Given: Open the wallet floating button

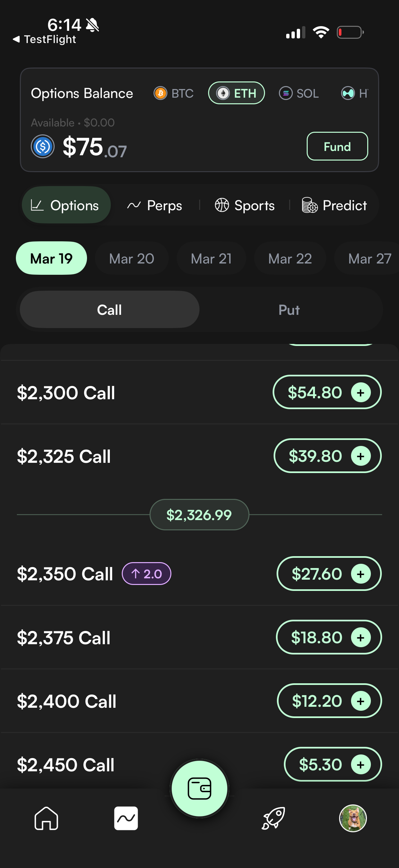Looking at the screenshot, I should (199, 789).
